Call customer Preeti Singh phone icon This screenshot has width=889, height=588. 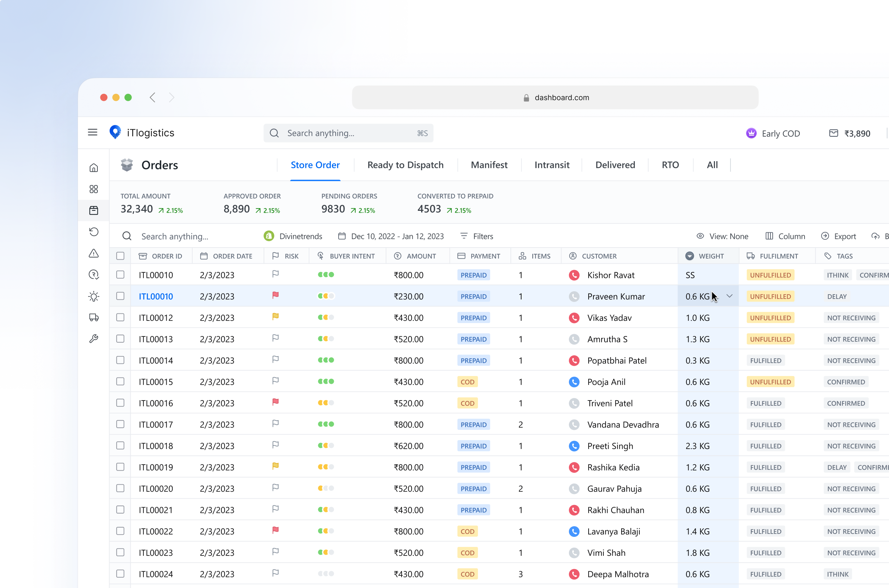pyautogui.click(x=574, y=446)
